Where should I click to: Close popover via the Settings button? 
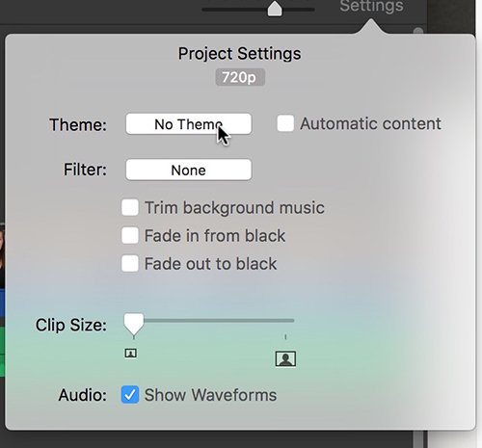point(371,7)
